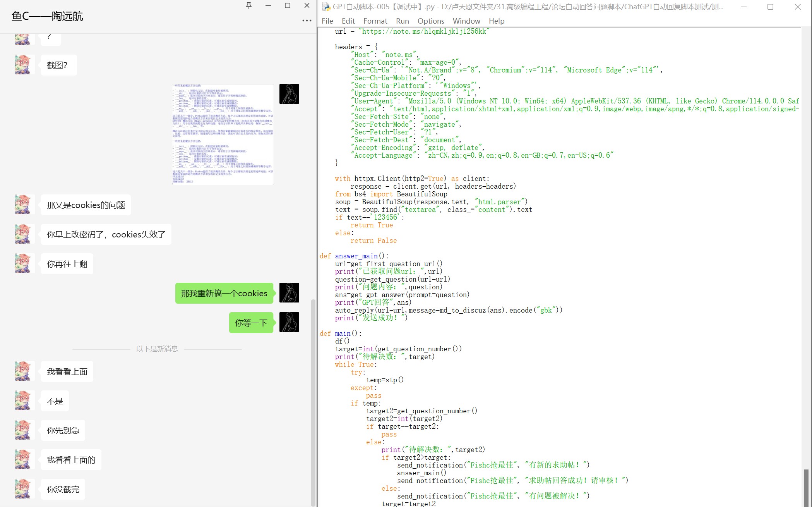Close the chat window
Image resolution: width=812 pixels, height=507 pixels.
point(307,5)
